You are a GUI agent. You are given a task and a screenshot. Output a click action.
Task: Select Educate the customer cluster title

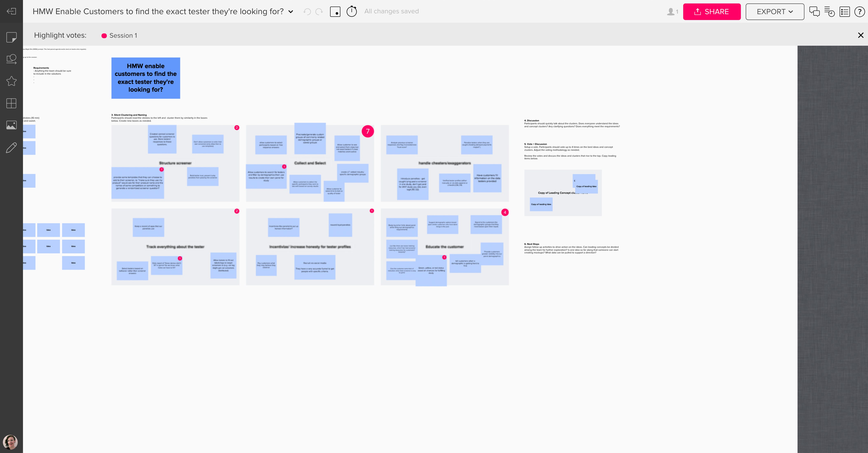(445, 247)
